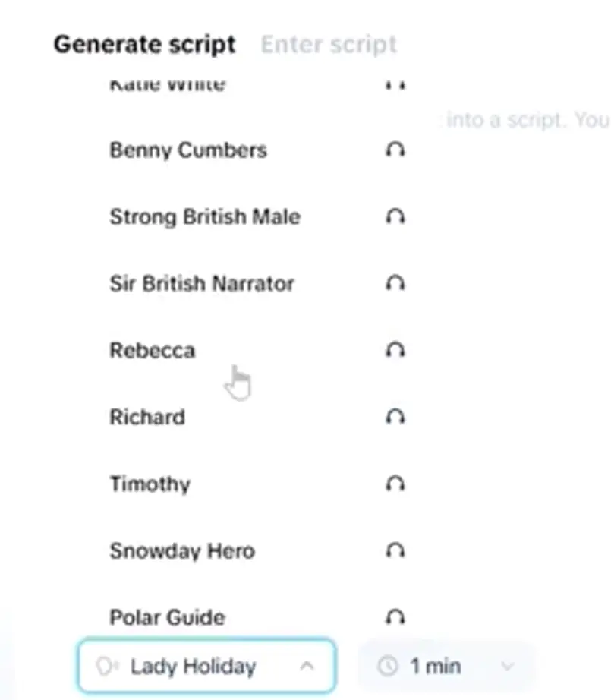611x700 pixels.
Task: Switch to the Generate script tab
Action: click(144, 45)
